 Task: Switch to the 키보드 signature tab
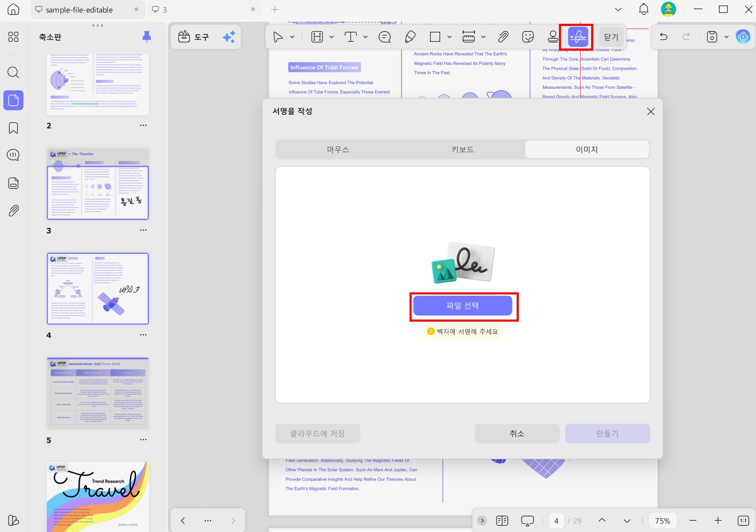click(463, 149)
